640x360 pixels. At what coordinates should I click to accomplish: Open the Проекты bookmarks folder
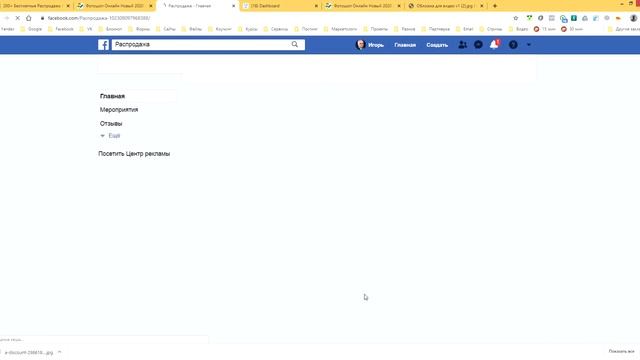point(376,29)
